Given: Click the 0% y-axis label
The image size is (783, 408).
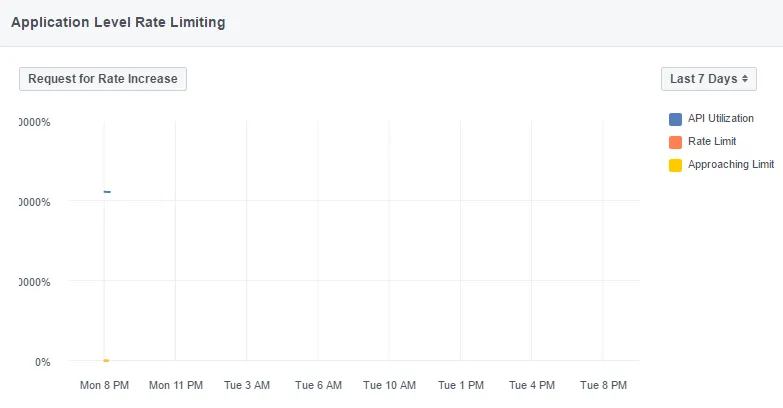Looking at the screenshot, I should coord(42,362).
